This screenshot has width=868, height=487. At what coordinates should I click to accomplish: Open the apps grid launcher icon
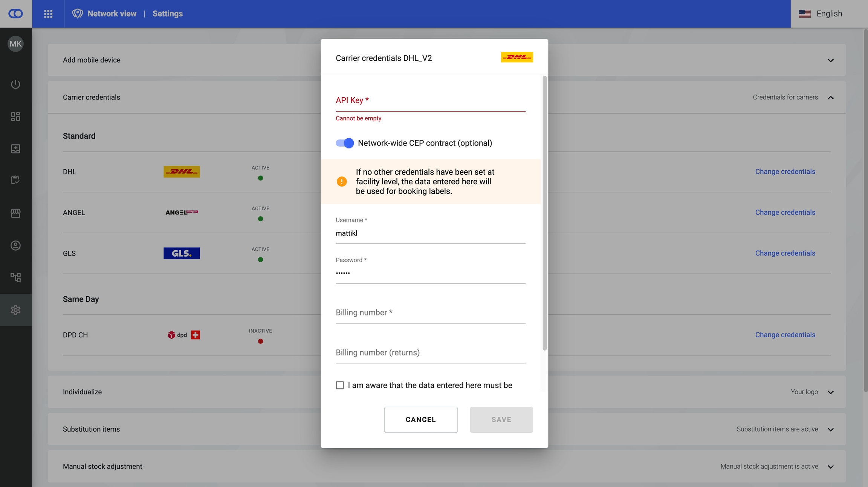click(x=48, y=14)
